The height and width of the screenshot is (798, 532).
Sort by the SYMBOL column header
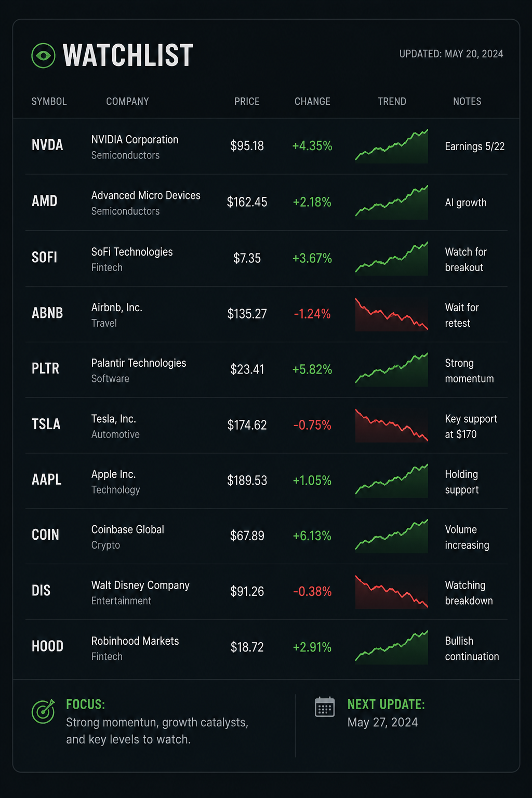coord(49,101)
